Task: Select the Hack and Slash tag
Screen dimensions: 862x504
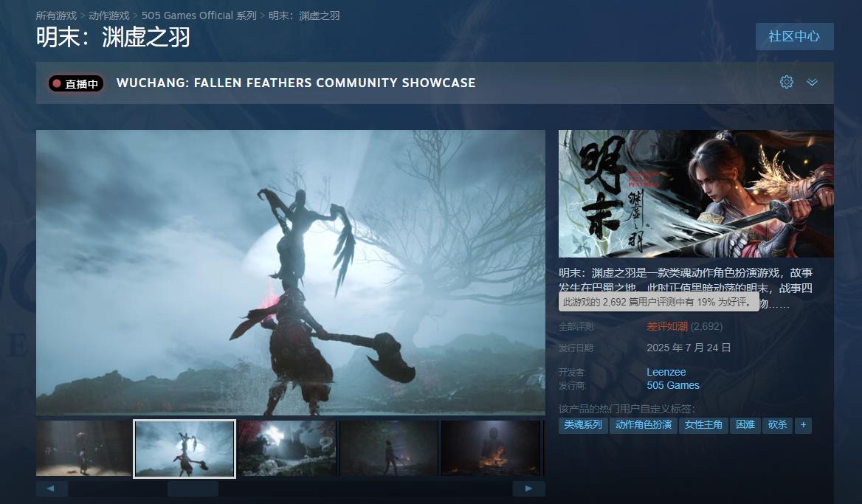Action: tap(777, 425)
